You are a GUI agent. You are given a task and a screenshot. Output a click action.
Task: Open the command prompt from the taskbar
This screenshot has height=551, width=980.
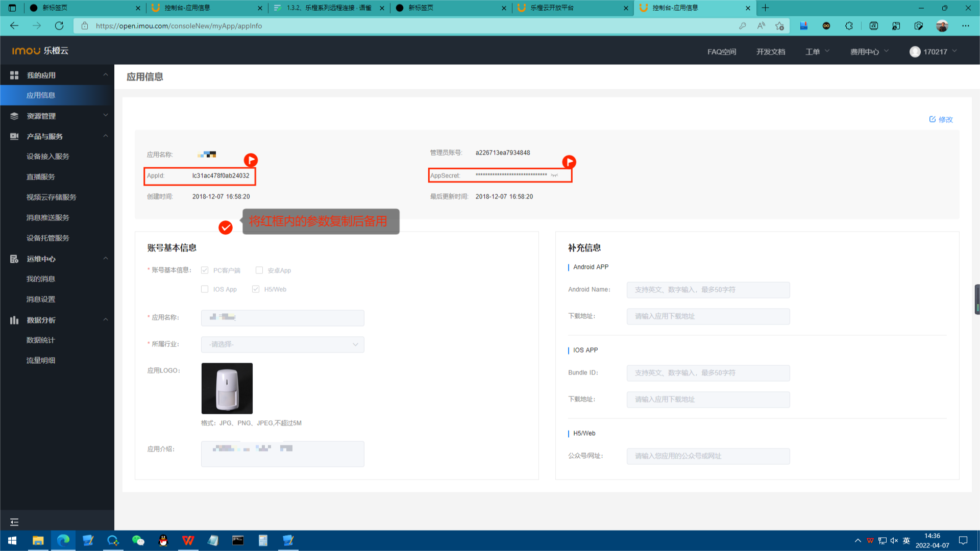click(x=238, y=540)
